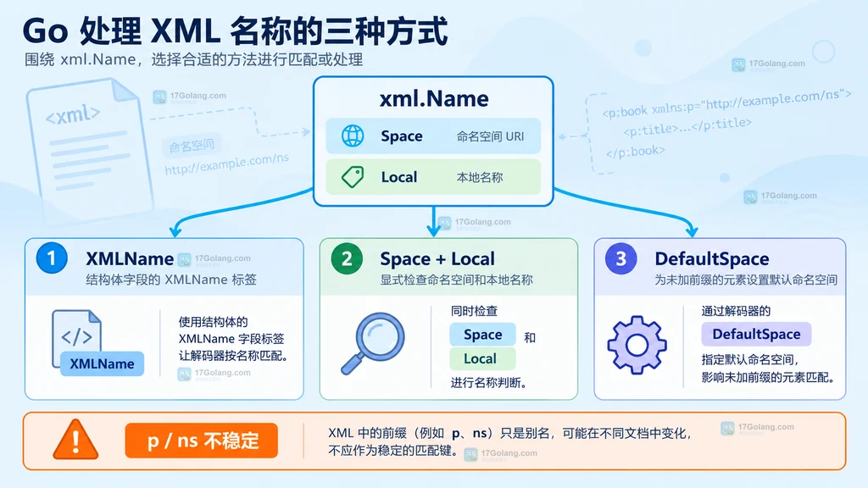
Task: Click '影响未加前缀的元素匹配。' text
Action: pyautogui.click(x=769, y=377)
